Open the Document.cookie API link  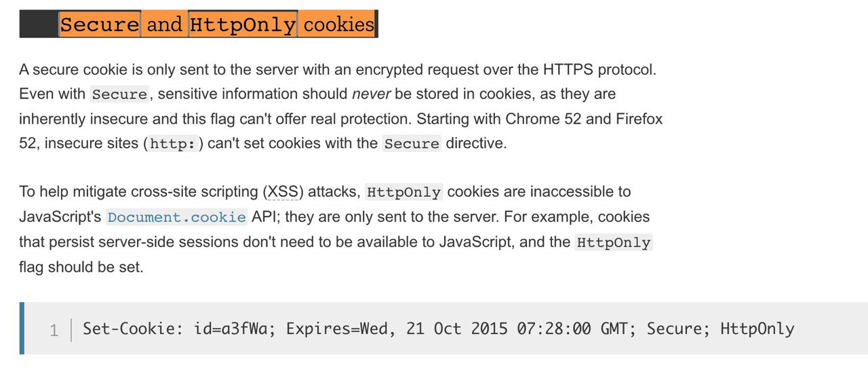pyautogui.click(x=176, y=217)
